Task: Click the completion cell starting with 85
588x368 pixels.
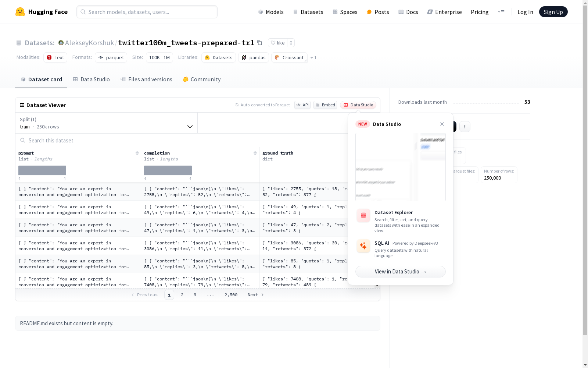Action: (x=200, y=264)
